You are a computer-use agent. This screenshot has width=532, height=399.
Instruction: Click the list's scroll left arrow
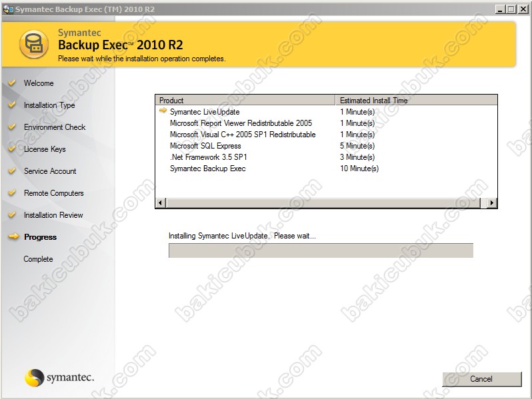tap(161, 203)
